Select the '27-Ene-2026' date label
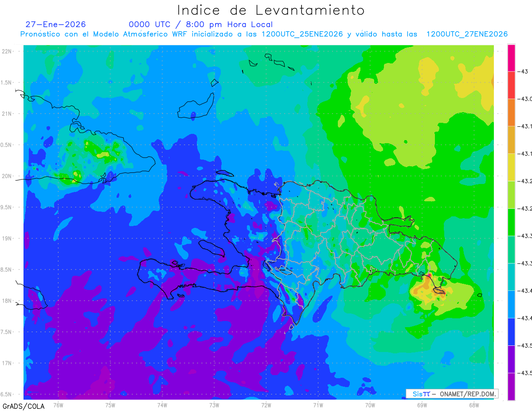The height and width of the screenshot is (411, 532). coord(56,24)
